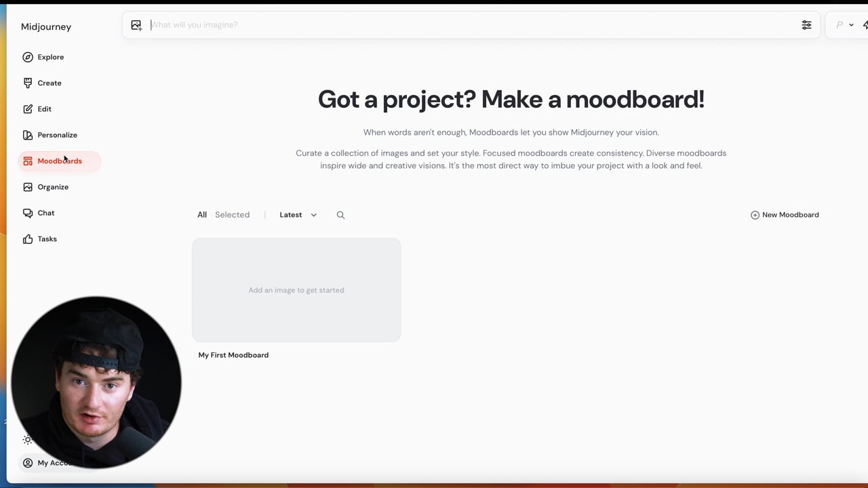Screen dimensions: 868x488
Task: Click the Organize picture icon
Action: coord(28,187)
